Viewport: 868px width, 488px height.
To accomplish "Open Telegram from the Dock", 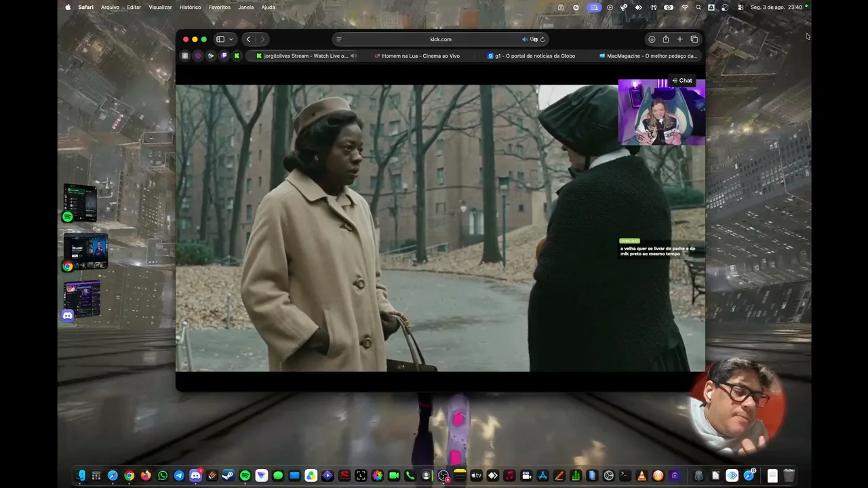I will coord(179,476).
